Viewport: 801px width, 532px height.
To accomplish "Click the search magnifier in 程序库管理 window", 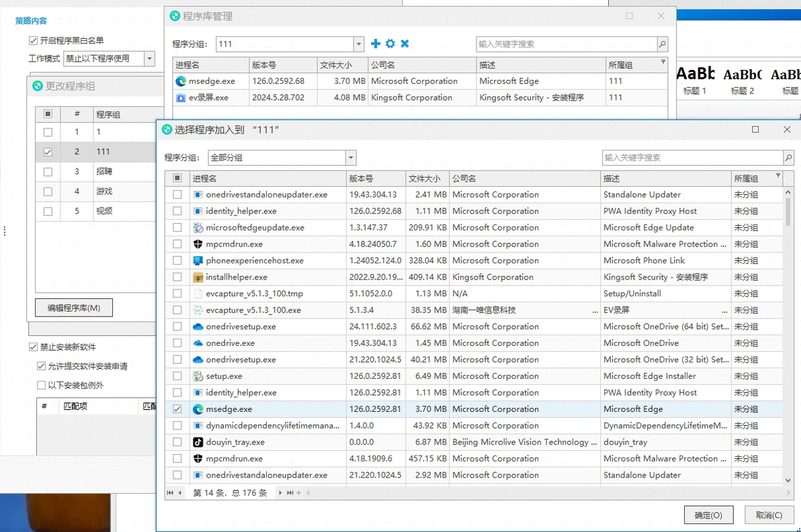I will 663,44.
